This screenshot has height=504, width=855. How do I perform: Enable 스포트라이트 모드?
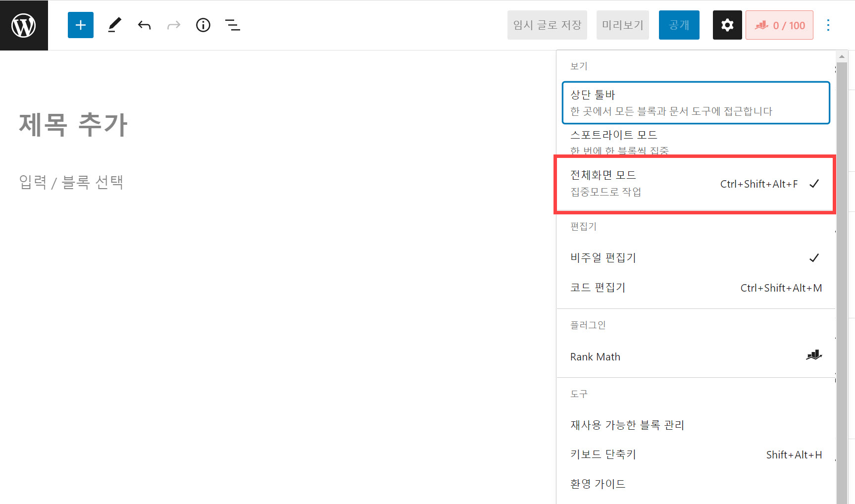tap(614, 134)
